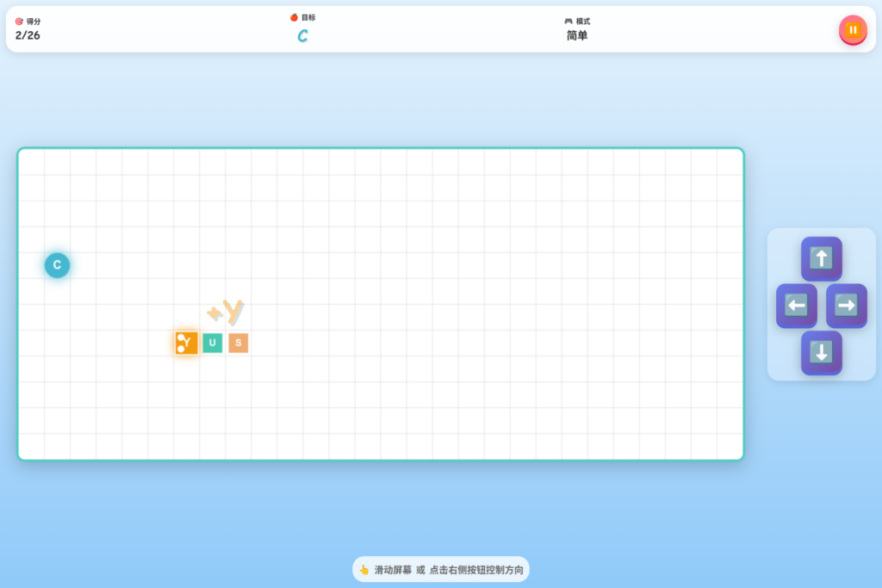Click the 得分 score label
Image resolution: width=882 pixels, height=588 pixels.
34,22
